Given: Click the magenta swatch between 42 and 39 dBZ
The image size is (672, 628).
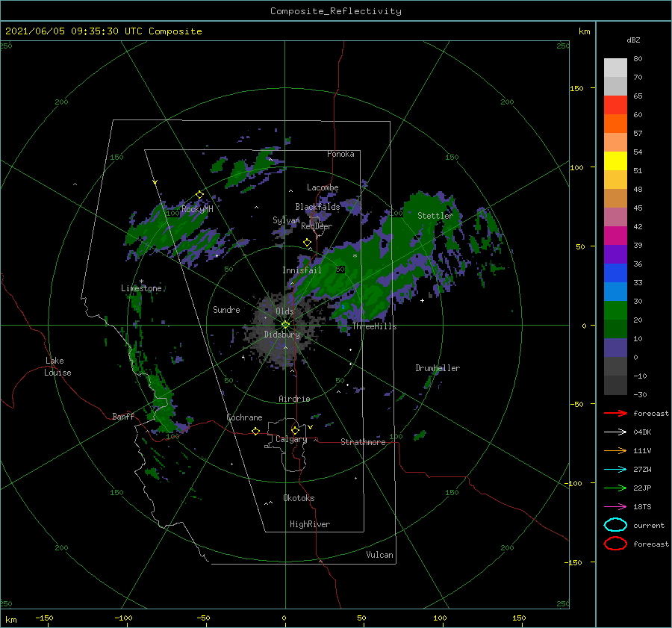Looking at the screenshot, I should (x=615, y=236).
